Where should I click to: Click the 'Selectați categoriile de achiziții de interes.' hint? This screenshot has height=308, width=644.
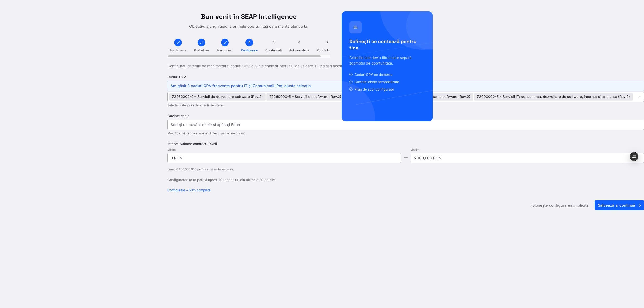pos(196,105)
